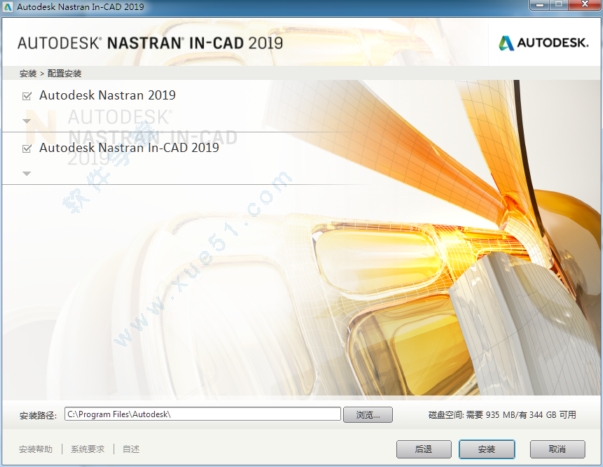
Task: Click the title bar Autodesk app icon
Action: click(8, 7)
